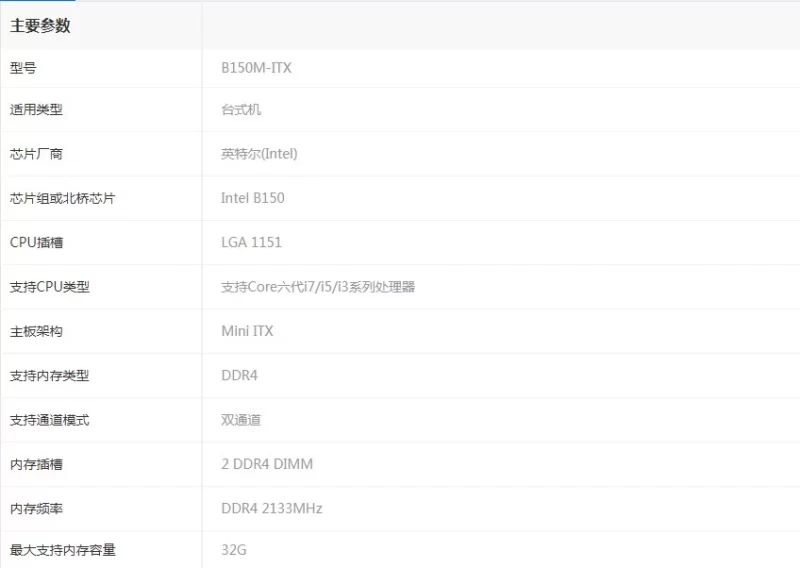Select the 支持CPU类型 label
Image resolution: width=800 pixels, height=568 pixels.
(49, 287)
